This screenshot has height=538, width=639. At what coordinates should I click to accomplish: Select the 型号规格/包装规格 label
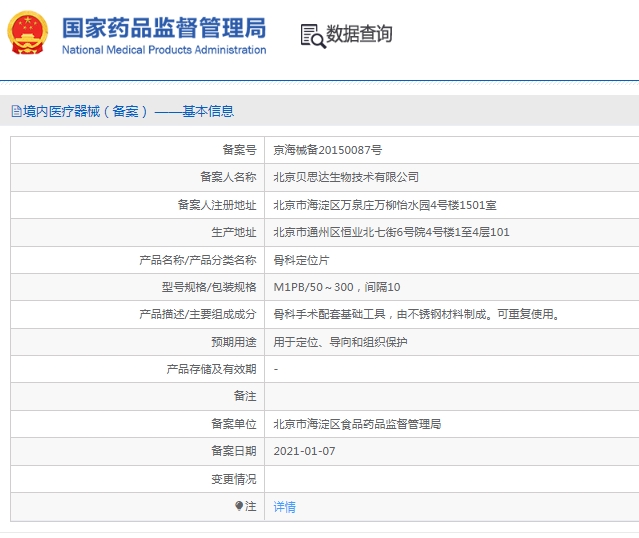(209, 287)
